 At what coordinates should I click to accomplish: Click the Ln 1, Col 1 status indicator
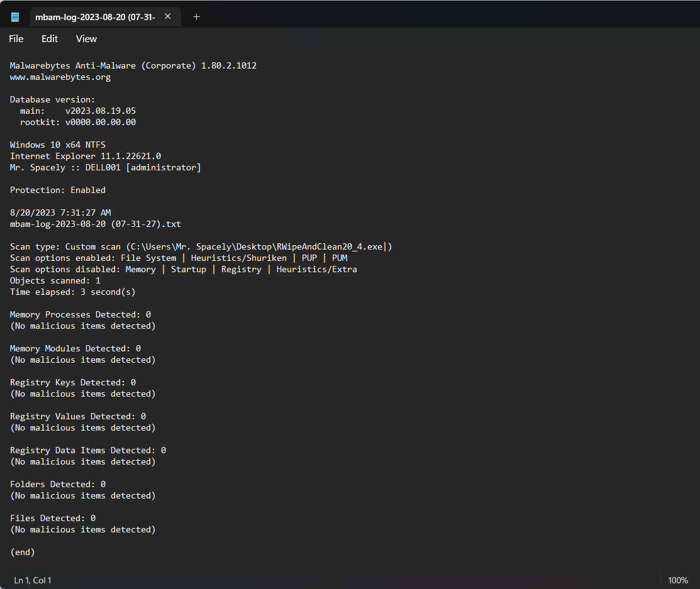click(x=33, y=580)
